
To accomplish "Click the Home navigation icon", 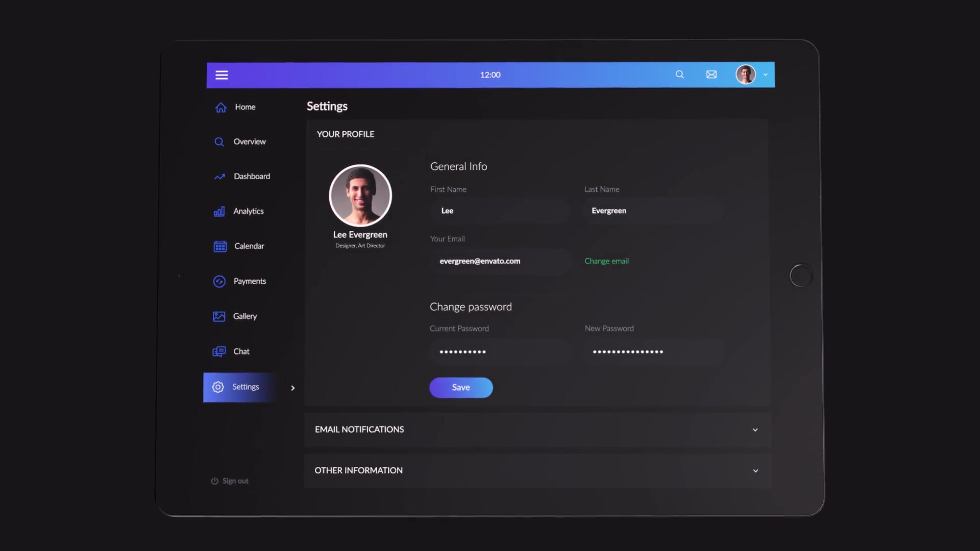I will 220,107.
